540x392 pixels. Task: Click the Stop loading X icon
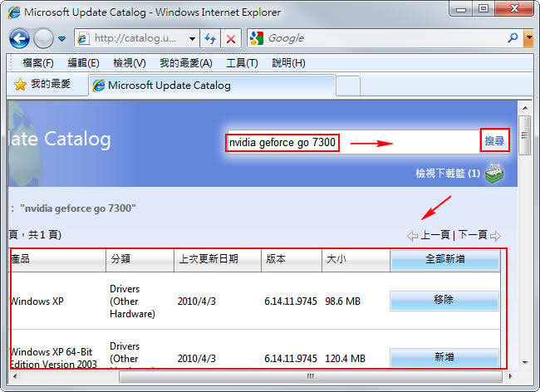pyautogui.click(x=231, y=38)
